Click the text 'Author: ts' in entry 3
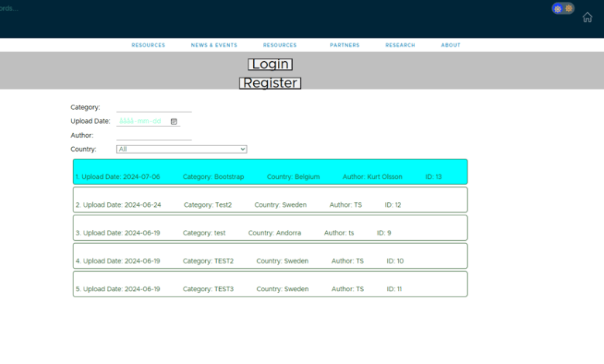604x364 pixels. (339, 233)
